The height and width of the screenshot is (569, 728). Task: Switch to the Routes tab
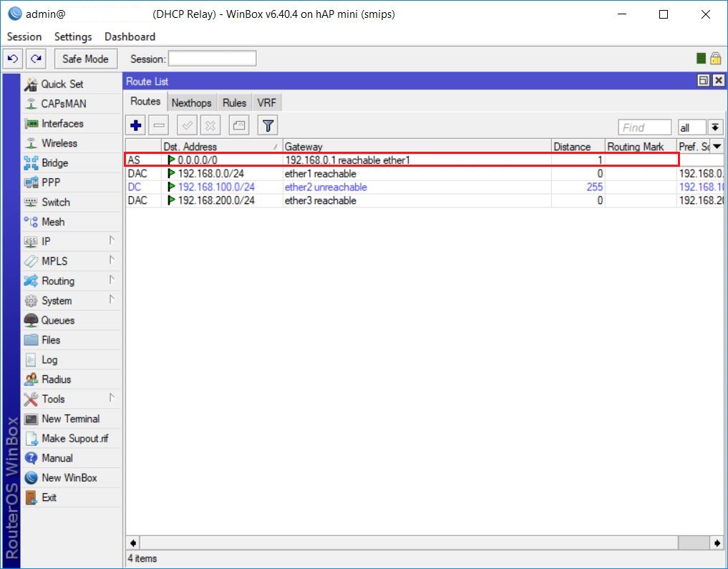145,102
